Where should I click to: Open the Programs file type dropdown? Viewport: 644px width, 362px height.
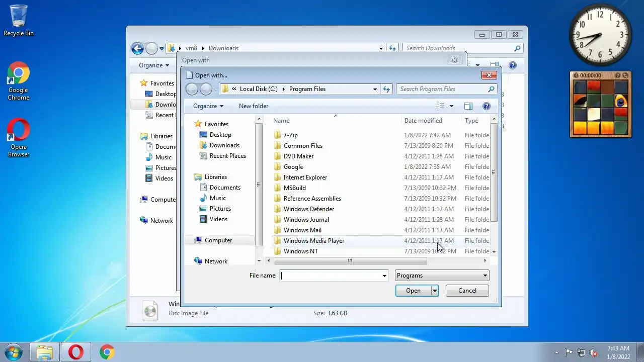coord(442,276)
